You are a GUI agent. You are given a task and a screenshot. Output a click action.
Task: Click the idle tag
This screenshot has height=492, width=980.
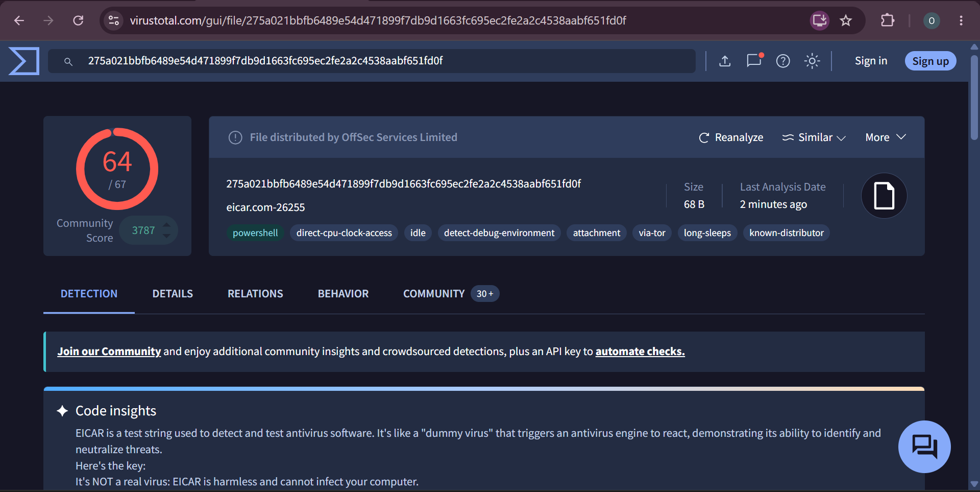tap(418, 233)
